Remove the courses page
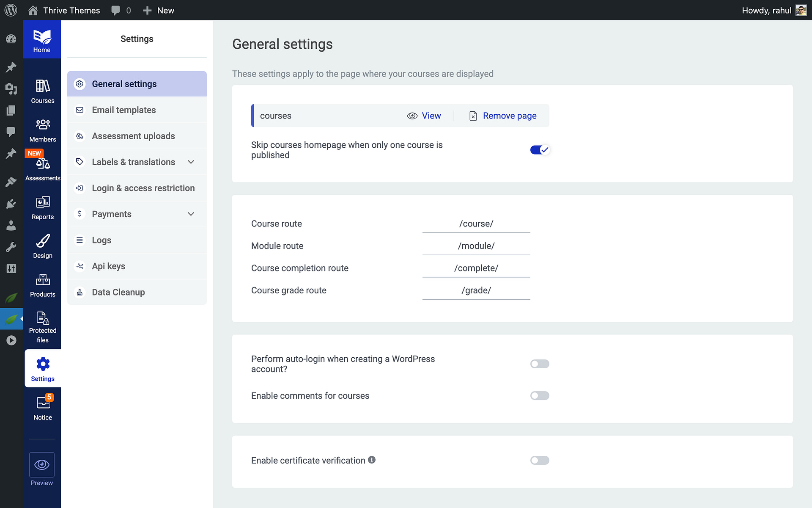The width and height of the screenshot is (812, 508). [x=502, y=116]
